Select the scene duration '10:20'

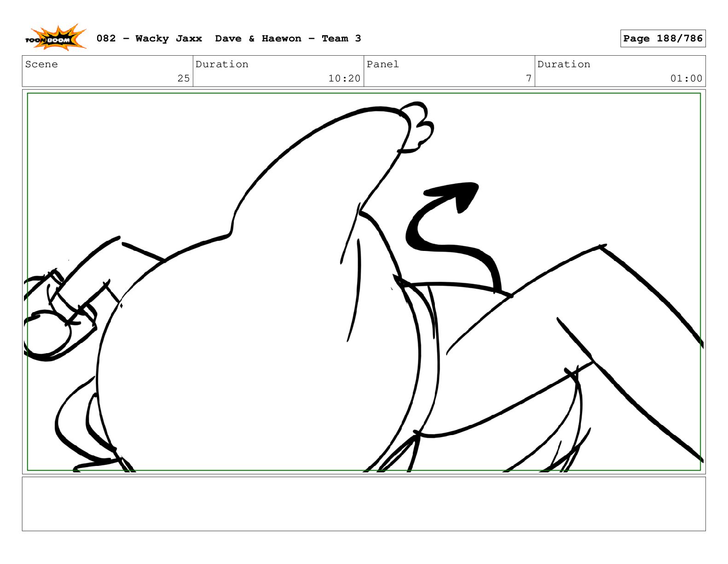[344, 78]
